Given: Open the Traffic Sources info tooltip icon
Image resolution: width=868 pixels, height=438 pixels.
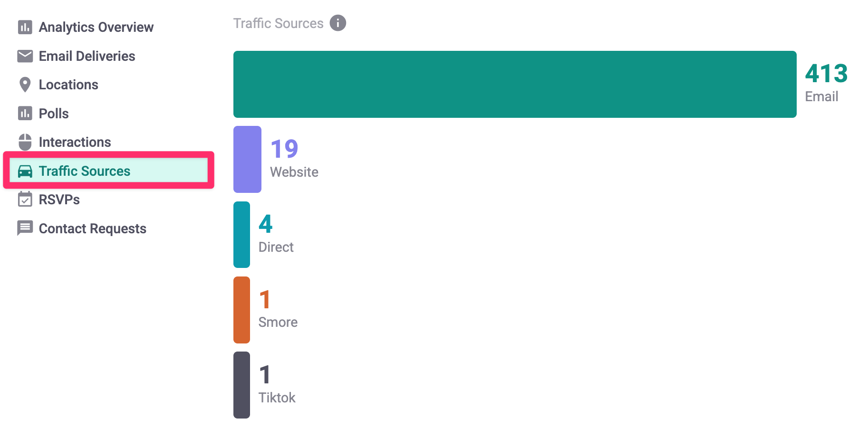Looking at the screenshot, I should coord(338,23).
